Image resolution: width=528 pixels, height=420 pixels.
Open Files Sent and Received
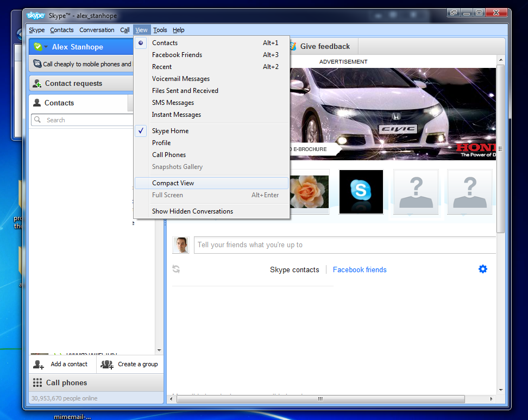(212, 91)
